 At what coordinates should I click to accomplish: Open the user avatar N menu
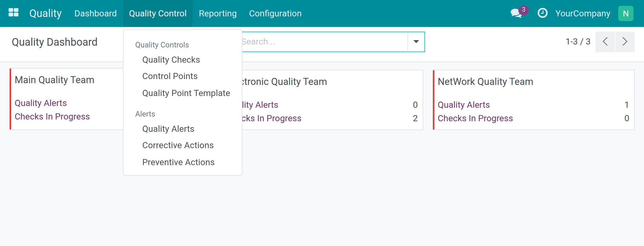coord(626,13)
